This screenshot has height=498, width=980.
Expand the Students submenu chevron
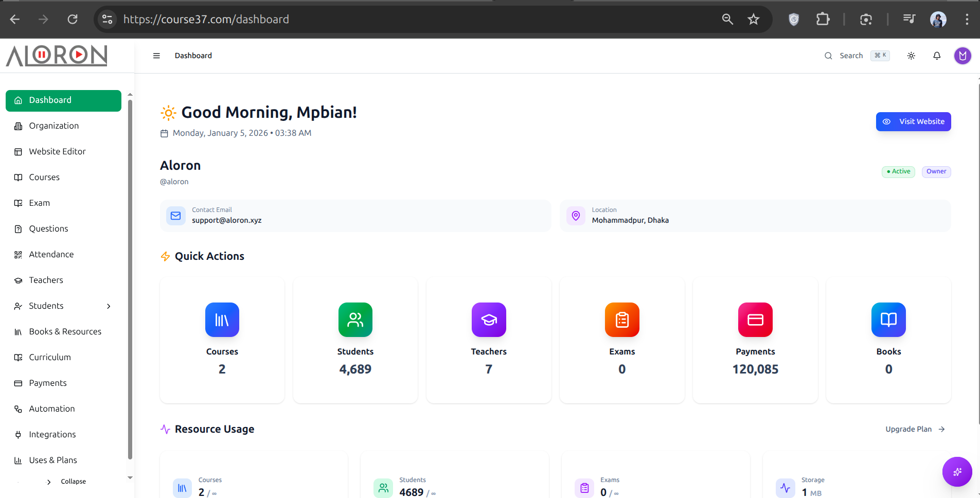[109, 306]
